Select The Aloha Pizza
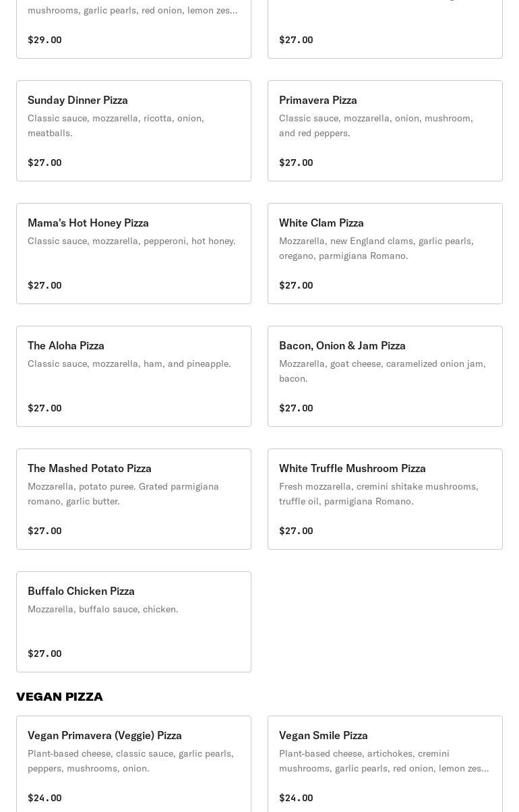 click(x=133, y=376)
